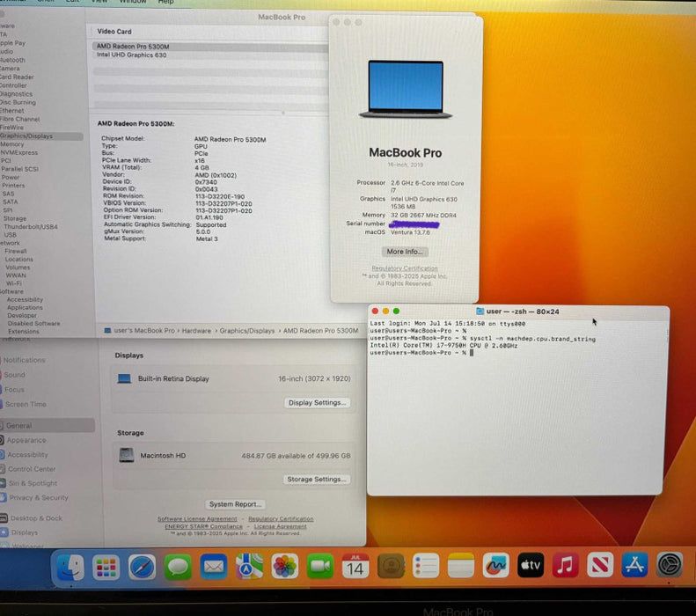Viewport: 696px width, 616px height.
Task: Select Bluetooth in System Information sidebar
Action: (12, 60)
